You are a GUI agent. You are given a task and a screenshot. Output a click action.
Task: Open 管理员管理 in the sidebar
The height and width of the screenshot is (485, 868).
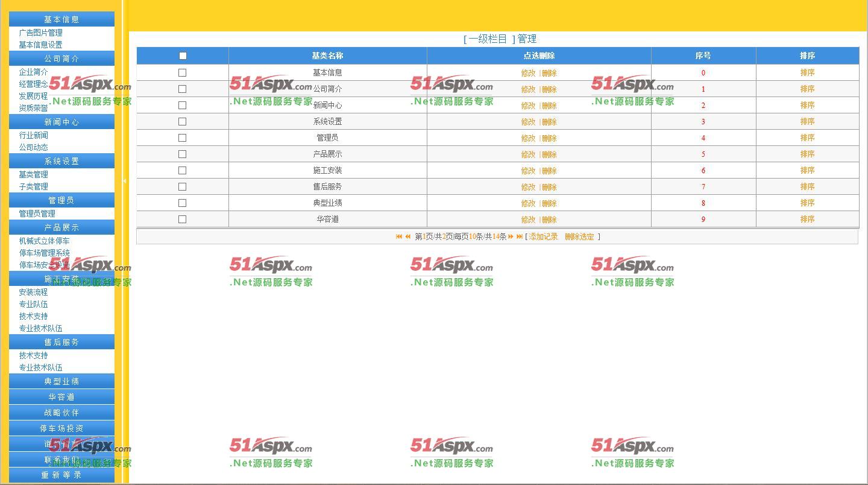click(x=37, y=214)
